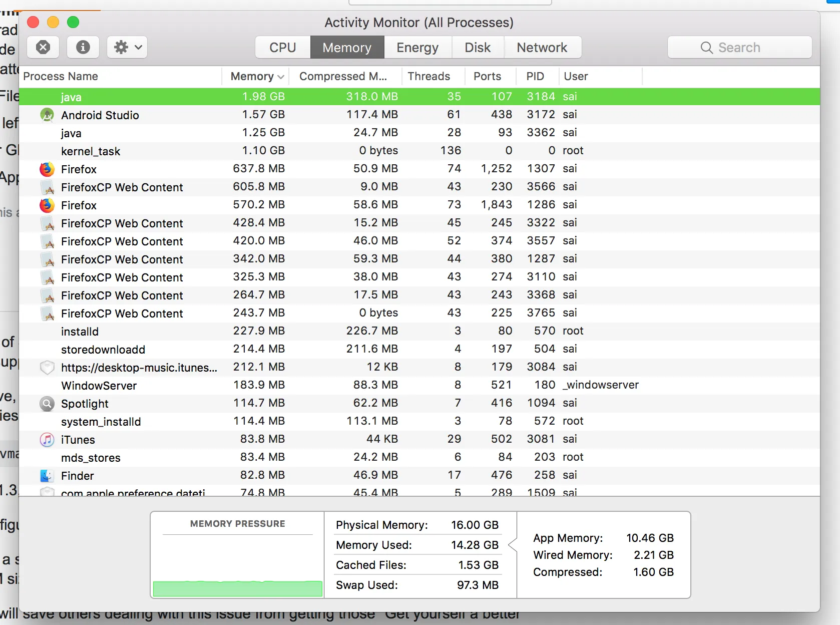Click the Swap Used 97.3 MB value
Viewport: 840px width, 625px height.
(x=478, y=585)
